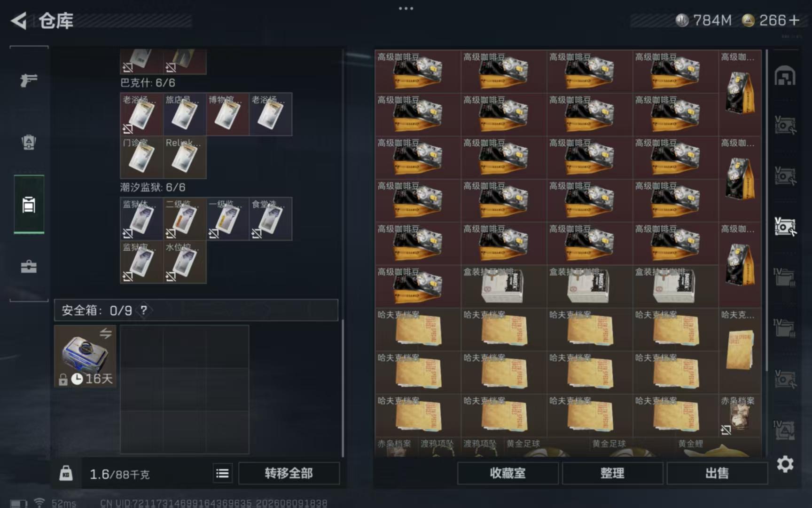Click the 整理 sort button
This screenshot has height=508, width=812.
(x=612, y=473)
